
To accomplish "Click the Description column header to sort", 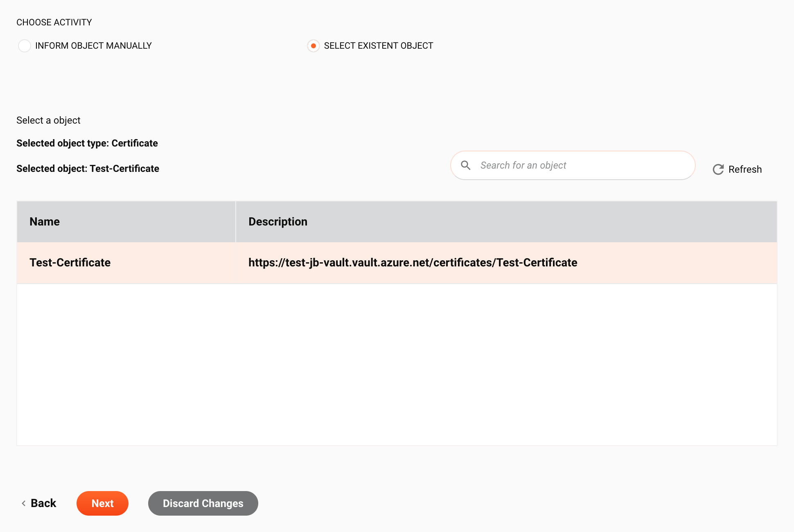I will (x=278, y=221).
